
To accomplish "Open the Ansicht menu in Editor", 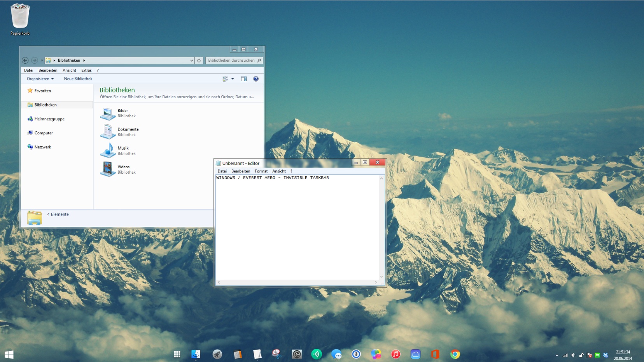I will click(x=279, y=171).
